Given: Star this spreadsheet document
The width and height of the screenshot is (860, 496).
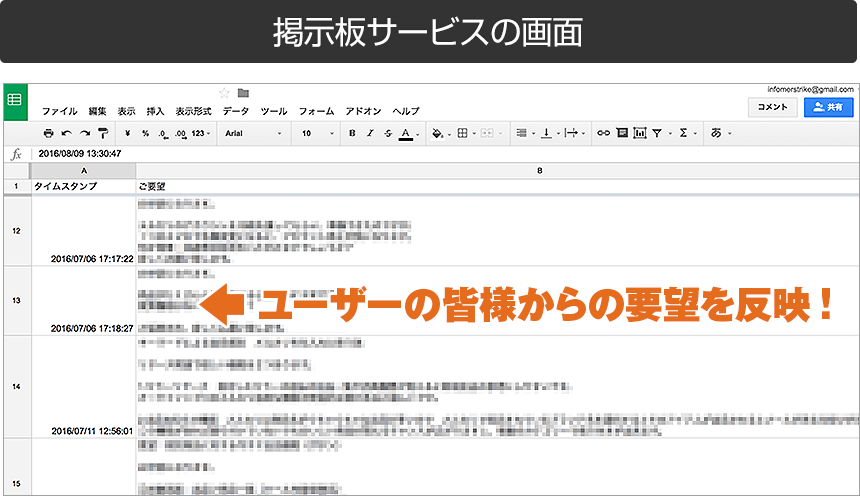Looking at the screenshot, I should (x=224, y=93).
